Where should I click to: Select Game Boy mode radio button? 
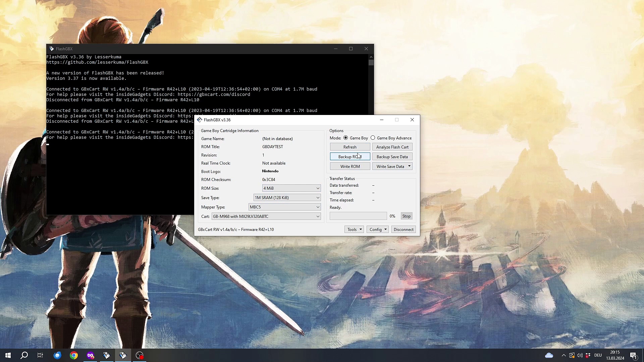tap(346, 138)
